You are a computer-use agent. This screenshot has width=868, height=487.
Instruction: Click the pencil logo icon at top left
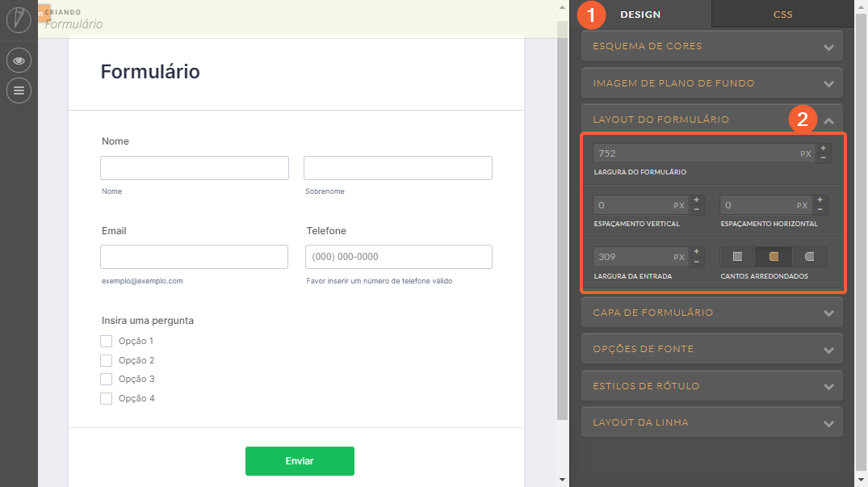point(19,19)
